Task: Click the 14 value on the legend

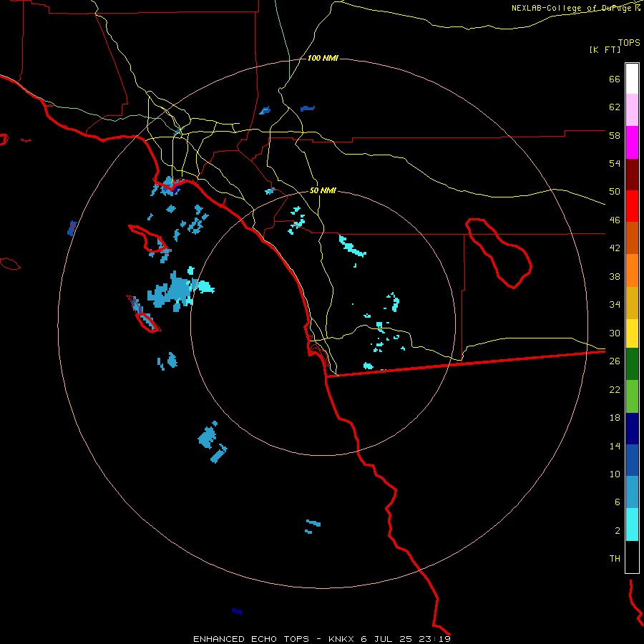Action: [x=615, y=446]
